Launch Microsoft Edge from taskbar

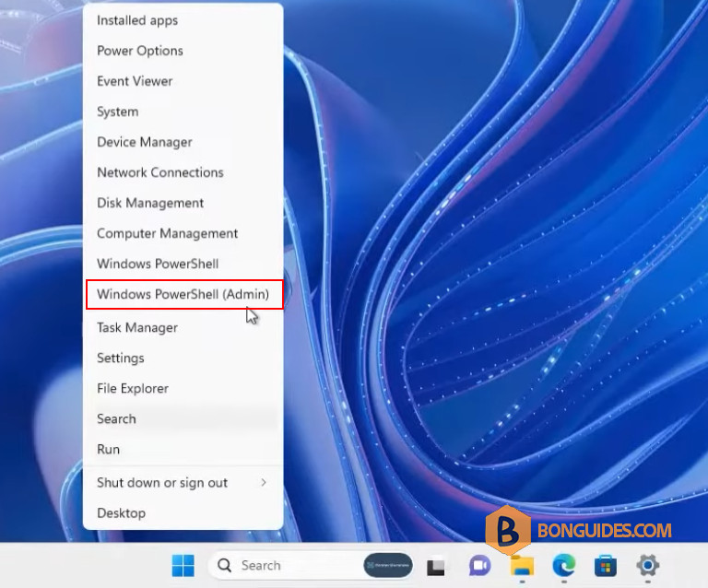[x=564, y=565]
